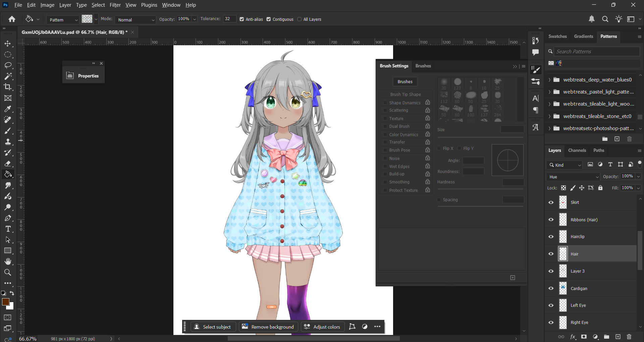Open the Filter menu
Viewport: 644px width, 342px height.
click(115, 5)
